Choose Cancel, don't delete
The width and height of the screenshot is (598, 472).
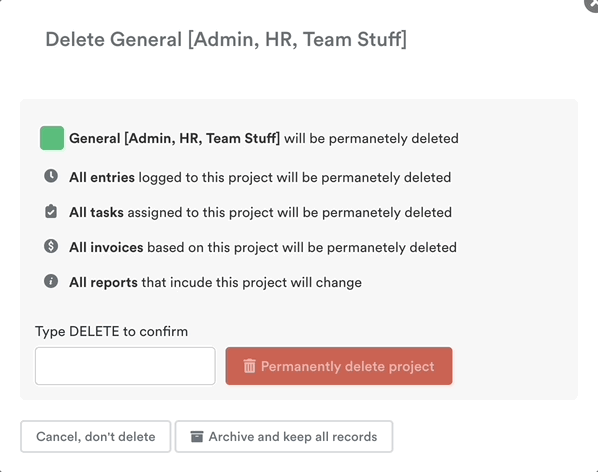[x=96, y=437]
